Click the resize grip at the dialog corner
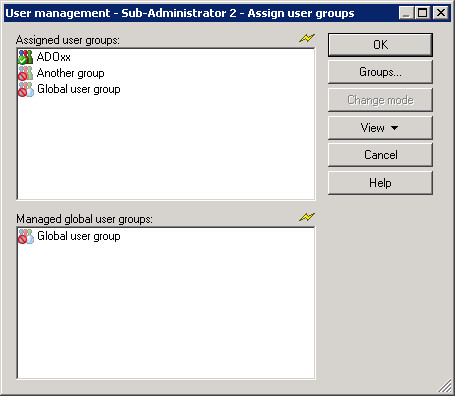This screenshot has width=455, height=396. coord(445,387)
